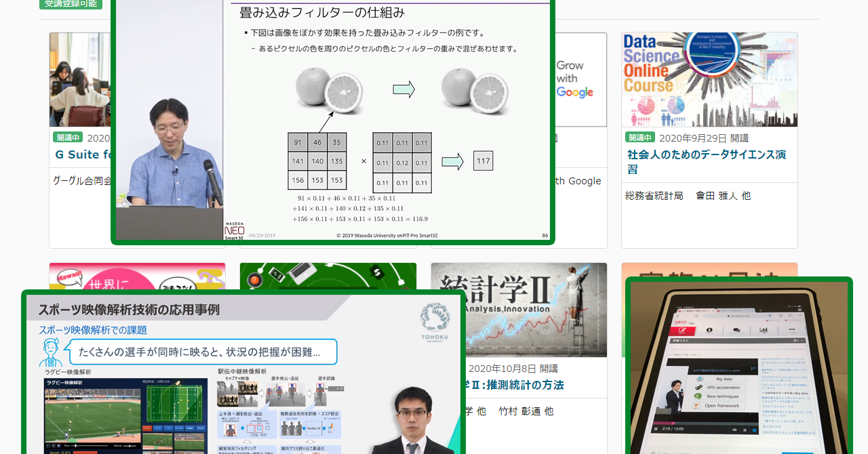Image resolution: width=868 pixels, height=454 pixels.
Task: Click 開講中 badge on G Suite card
Action: tap(68, 138)
